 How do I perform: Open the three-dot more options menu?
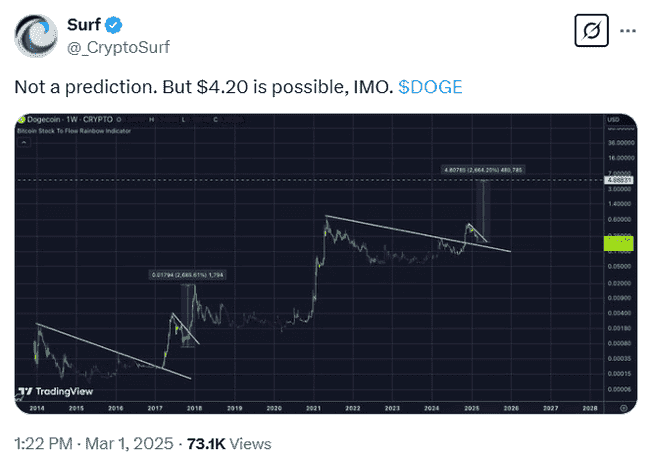point(628,31)
